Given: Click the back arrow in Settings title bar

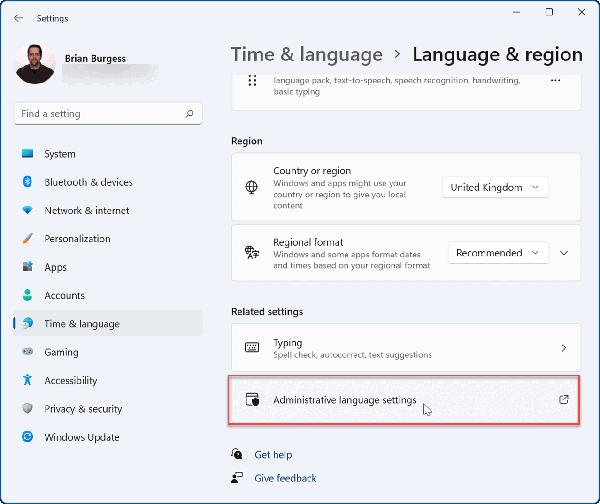Looking at the screenshot, I should tap(18, 18).
